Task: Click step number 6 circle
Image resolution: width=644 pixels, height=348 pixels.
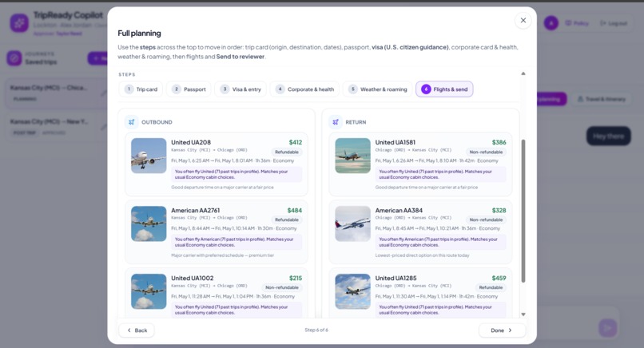Action: (426, 89)
